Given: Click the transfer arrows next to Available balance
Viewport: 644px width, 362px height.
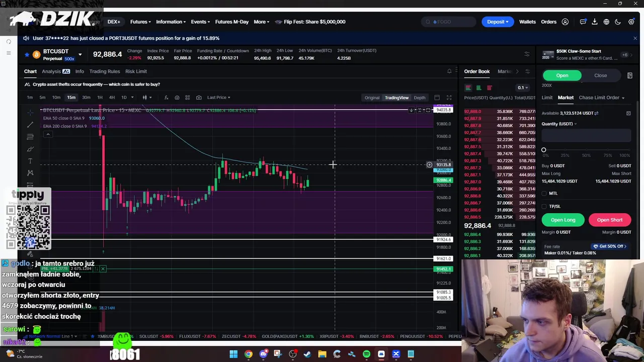Looking at the screenshot, I should click(596, 113).
